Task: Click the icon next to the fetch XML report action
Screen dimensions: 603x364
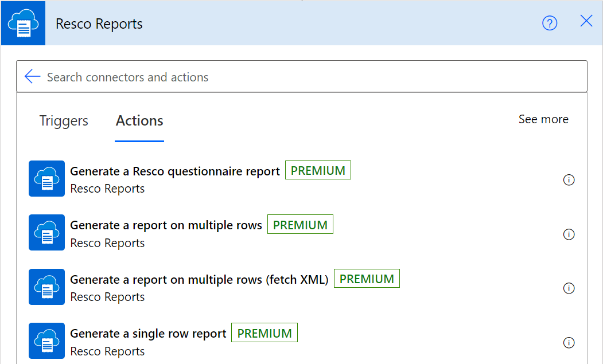Action: click(x=46, y=287)
